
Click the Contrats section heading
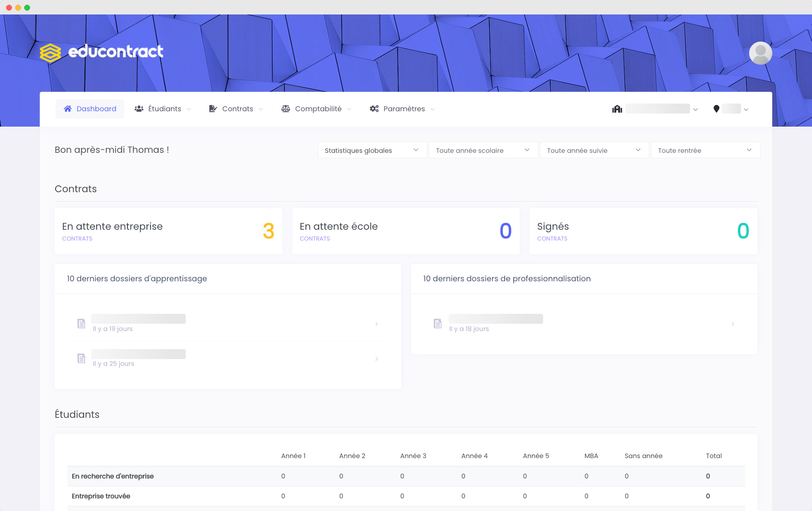tap(75, 189)
